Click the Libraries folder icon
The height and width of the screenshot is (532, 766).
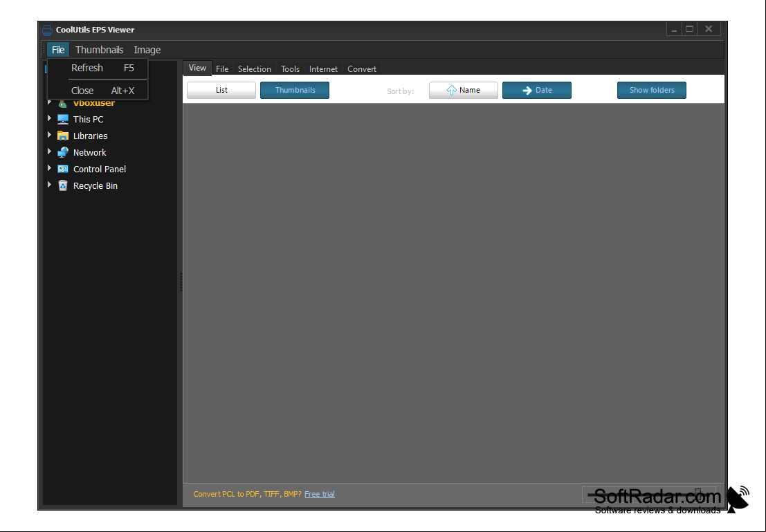[x=62, y=136]
